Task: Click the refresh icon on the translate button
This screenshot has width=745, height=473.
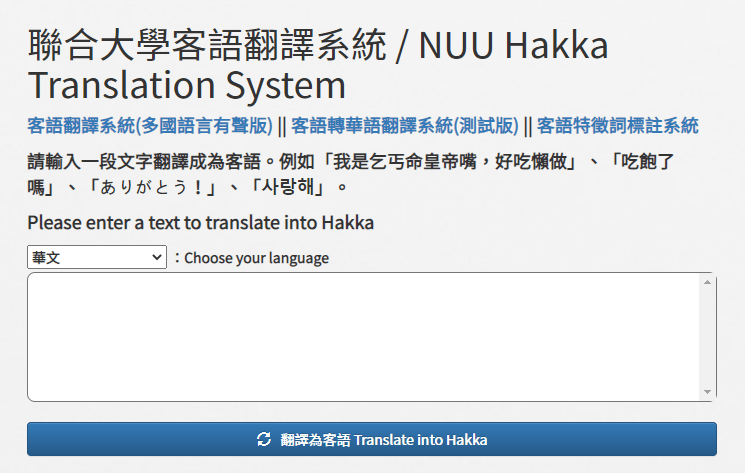Action: click(264, 439)
